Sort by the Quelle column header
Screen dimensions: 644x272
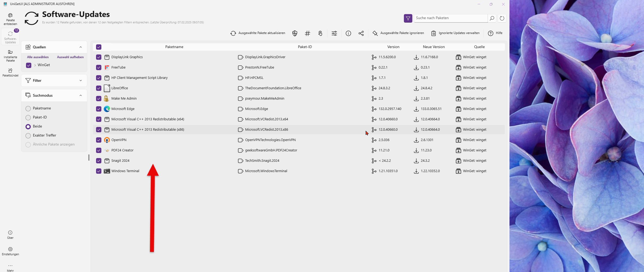pos(479,47)
